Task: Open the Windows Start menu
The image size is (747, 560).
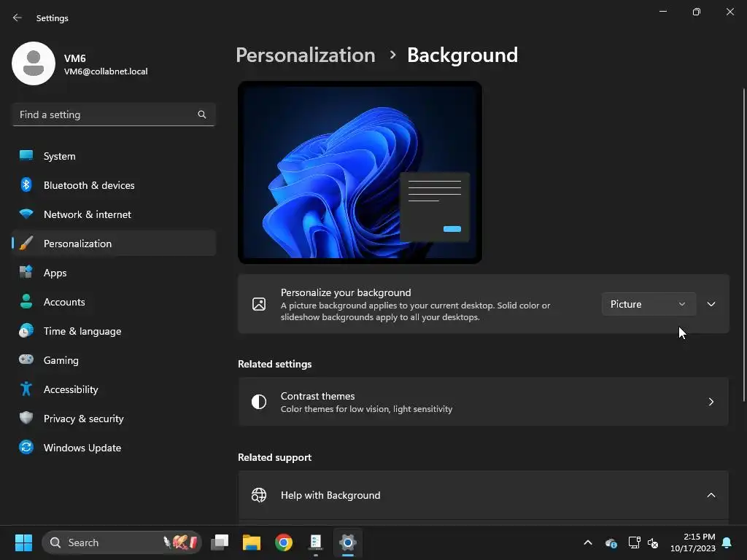Action: [x=23, y=542]
